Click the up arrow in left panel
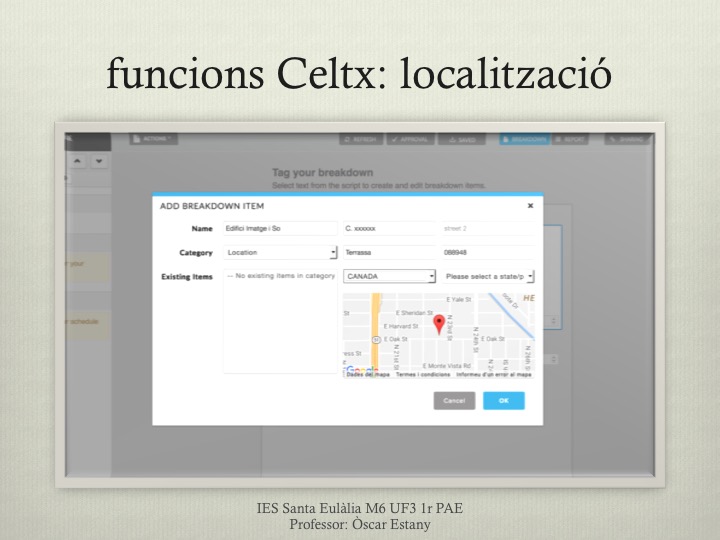This screenshot has width=720, height=540. pyautogui.click(x=78, y=161)
